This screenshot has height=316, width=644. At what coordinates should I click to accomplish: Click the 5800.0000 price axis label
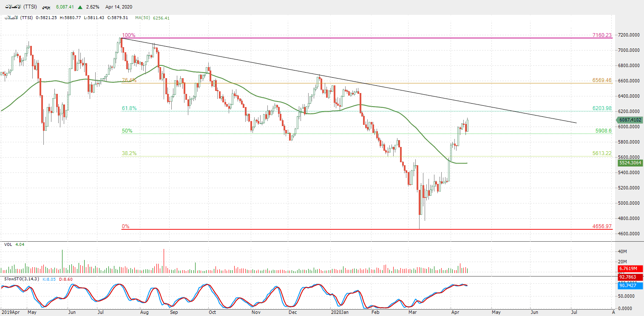(x=629, y=142)
